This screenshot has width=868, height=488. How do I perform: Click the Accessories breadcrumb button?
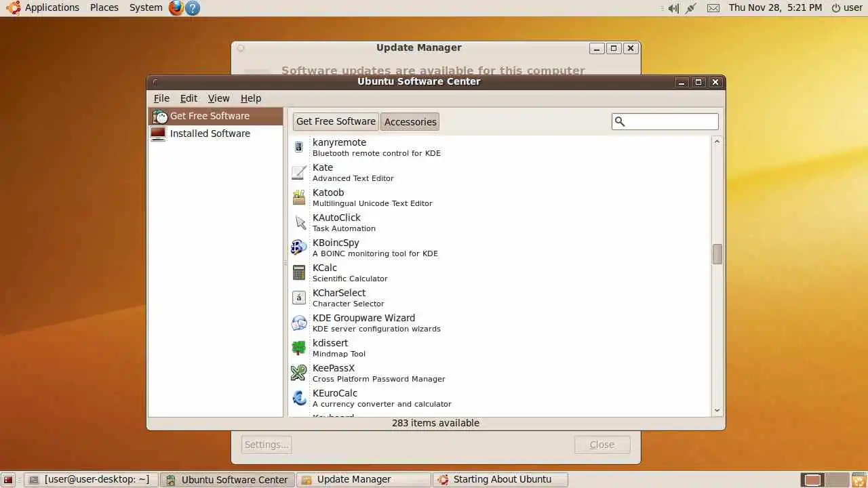410,122
